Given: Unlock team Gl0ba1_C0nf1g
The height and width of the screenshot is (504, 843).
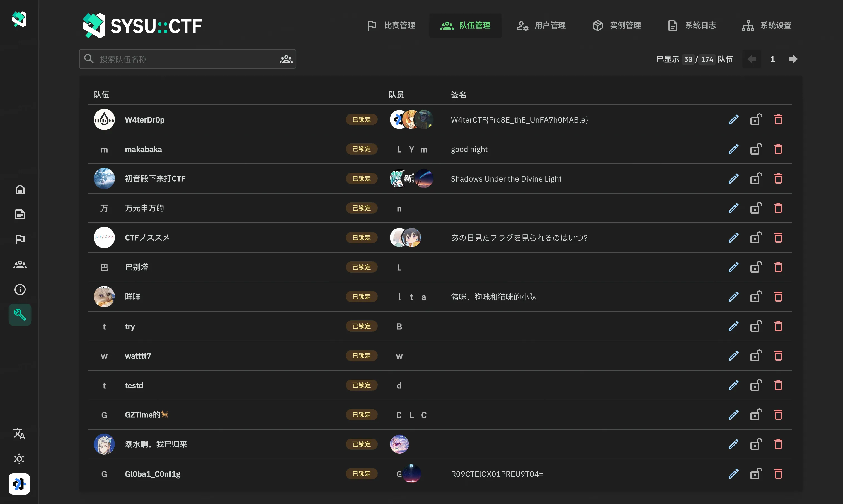Looking at the screenshot, I should pyautogui.click(x=756, y=473).
